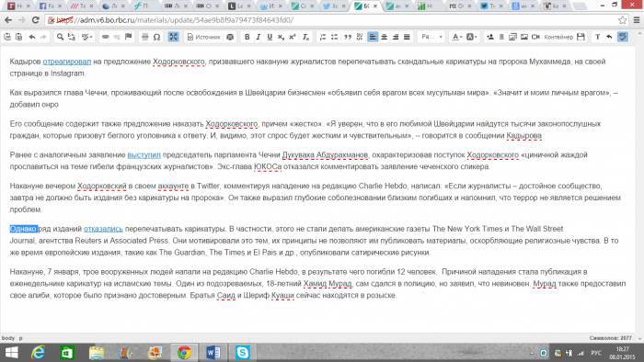Reload the page
Viewport: 644px width, 362px height.
tap(35, 20)
